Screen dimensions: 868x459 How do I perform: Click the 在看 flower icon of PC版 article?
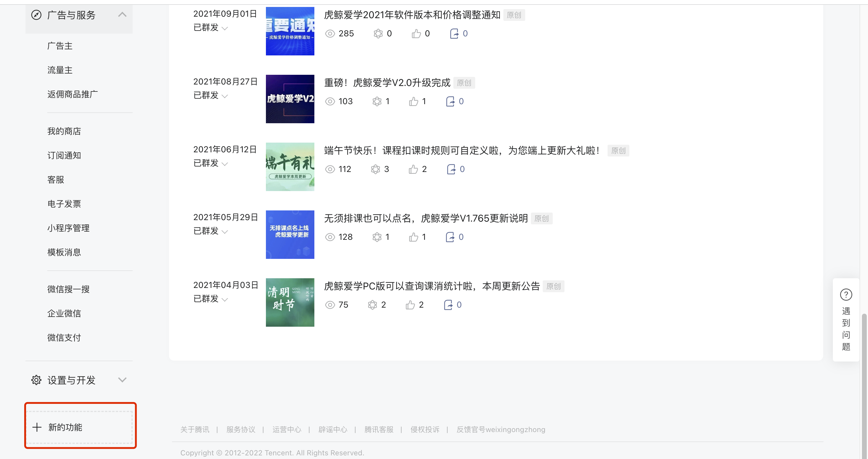pyautogui.click(x=372, y=305)
